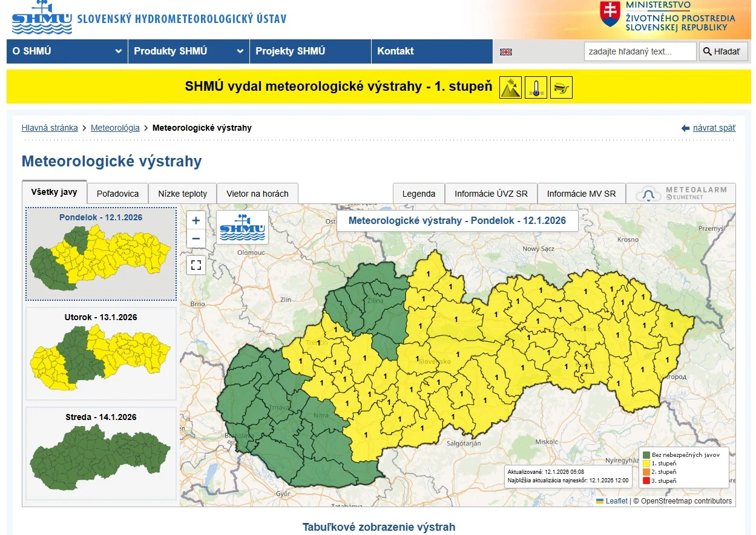Click the SHMÚ logo on the map
Image resolution: width=756 pixels, height=535 pixels.
242,226
